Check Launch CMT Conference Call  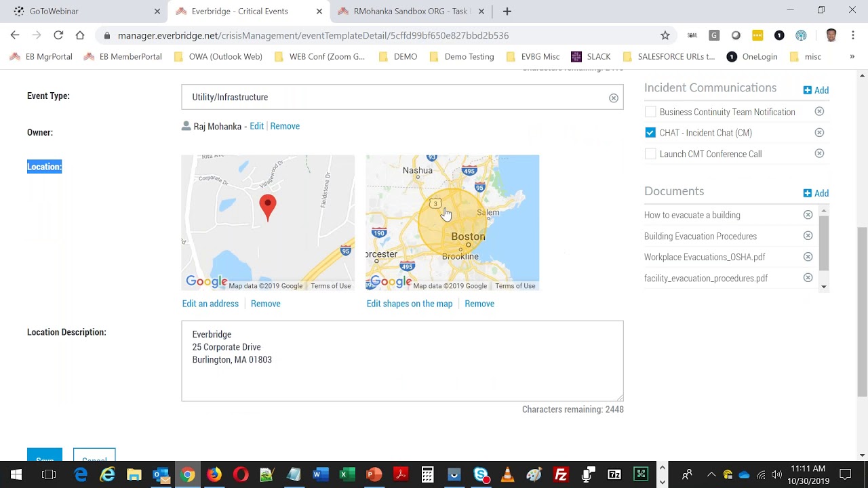[650, 154]
